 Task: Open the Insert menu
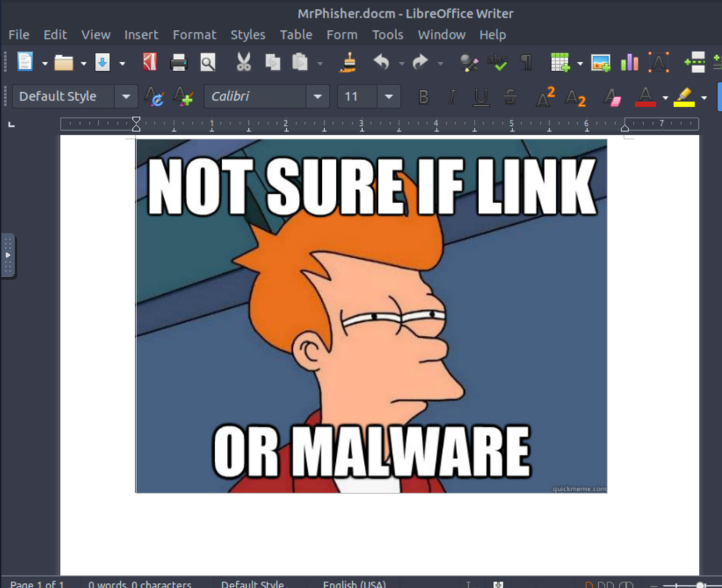(x=141, y=34)
